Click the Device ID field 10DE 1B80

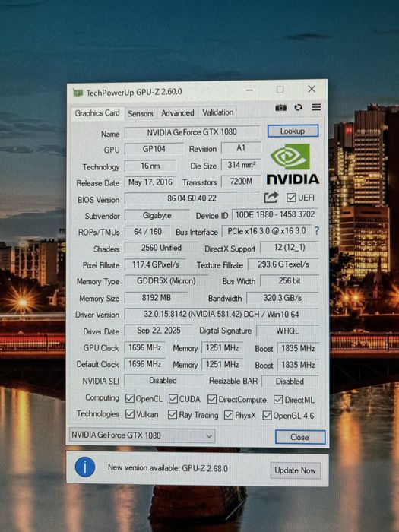tap(275, 214)
